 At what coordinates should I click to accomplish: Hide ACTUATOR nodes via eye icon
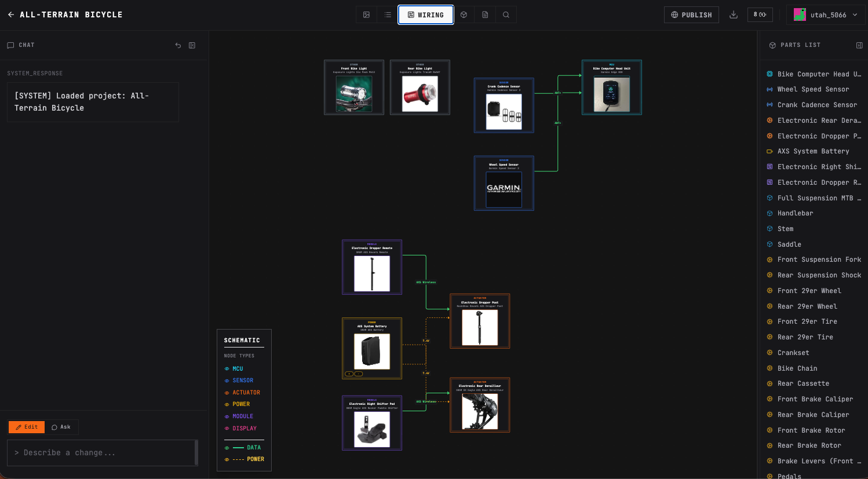point(227,393)
